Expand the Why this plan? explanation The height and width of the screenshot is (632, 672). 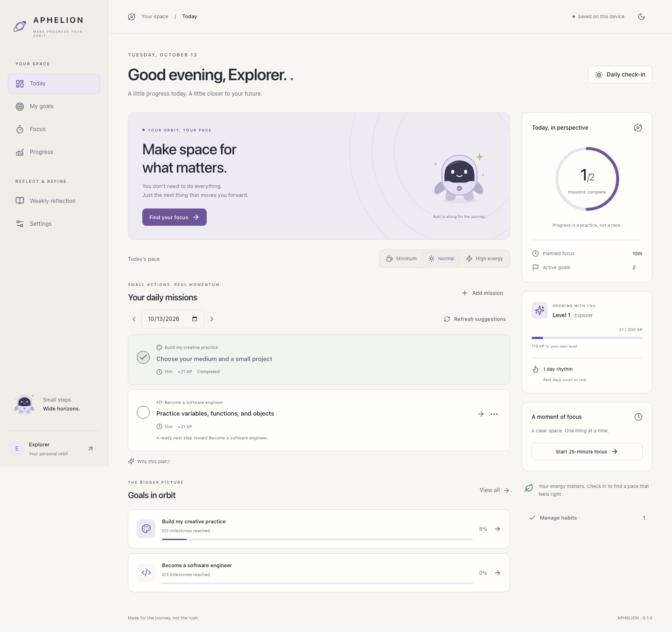(149, 462)
